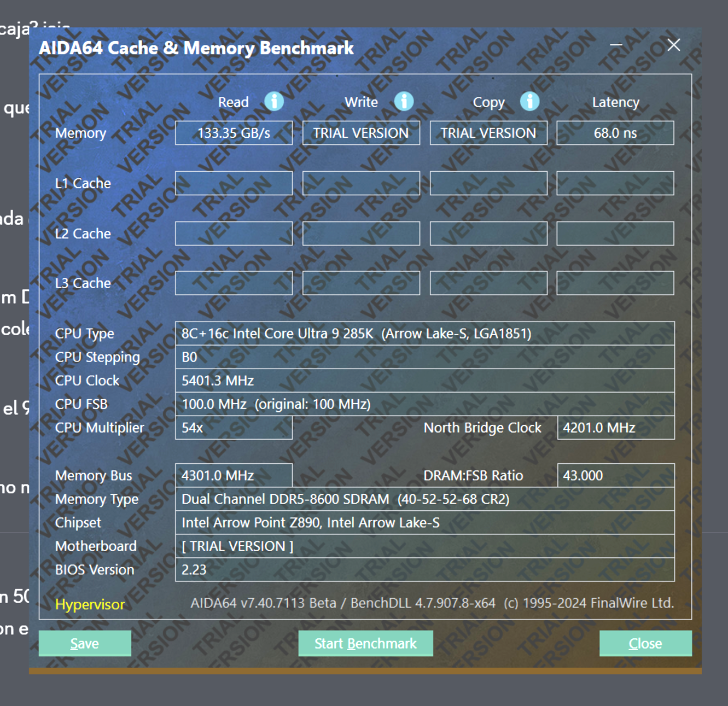Click the empty L3 Cache Write field
The image size is (728, 706).
point(361,283)
